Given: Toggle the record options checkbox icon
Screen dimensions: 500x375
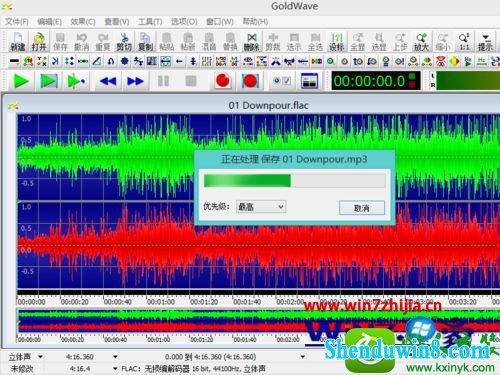Looking at the screenshot, I should point(282,81).
